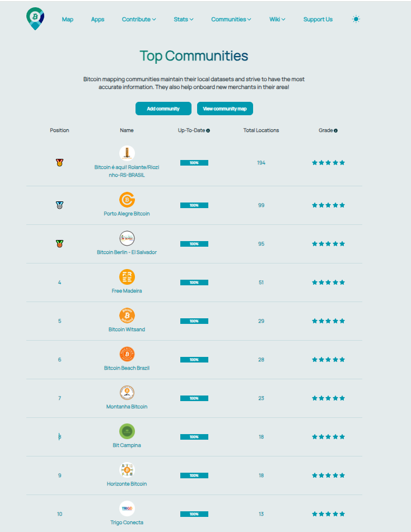Click the Add community button

pyautogui.click(x=164, y=109)
